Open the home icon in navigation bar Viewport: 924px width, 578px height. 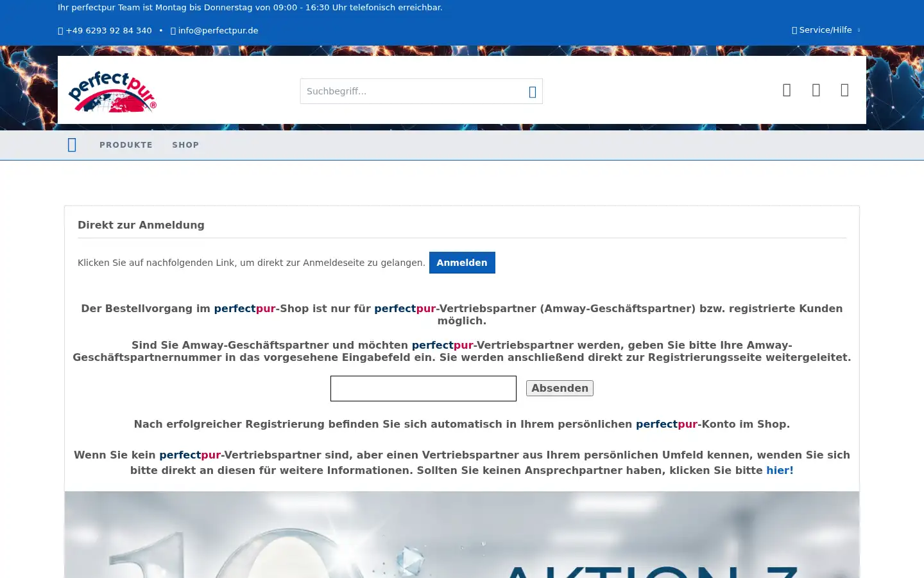click(72, 145)
